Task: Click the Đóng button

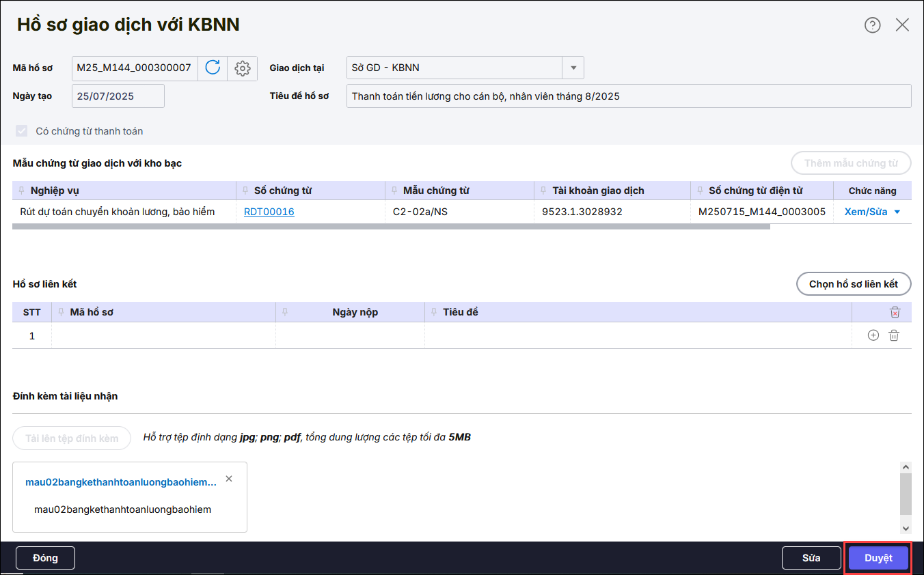Action: tap(45, 558)
